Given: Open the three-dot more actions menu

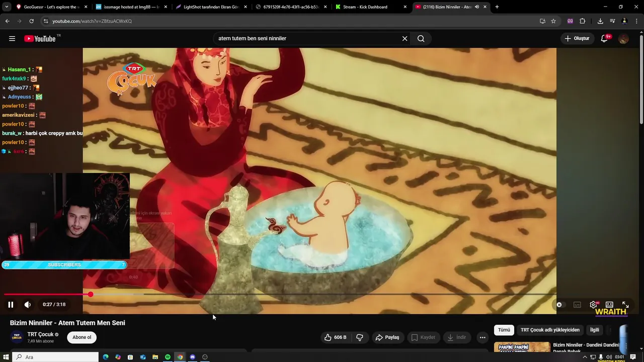Looking at the screenshot, I should pos(482,337).
